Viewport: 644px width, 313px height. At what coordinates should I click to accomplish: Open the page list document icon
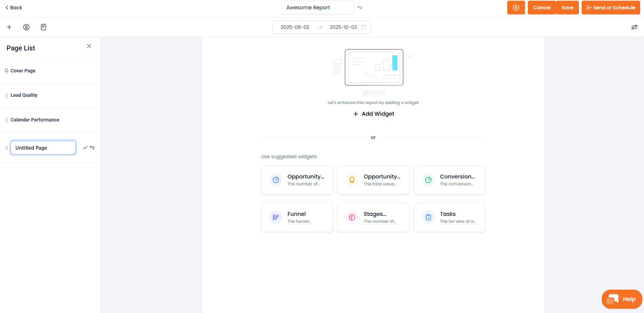[44, 27]
